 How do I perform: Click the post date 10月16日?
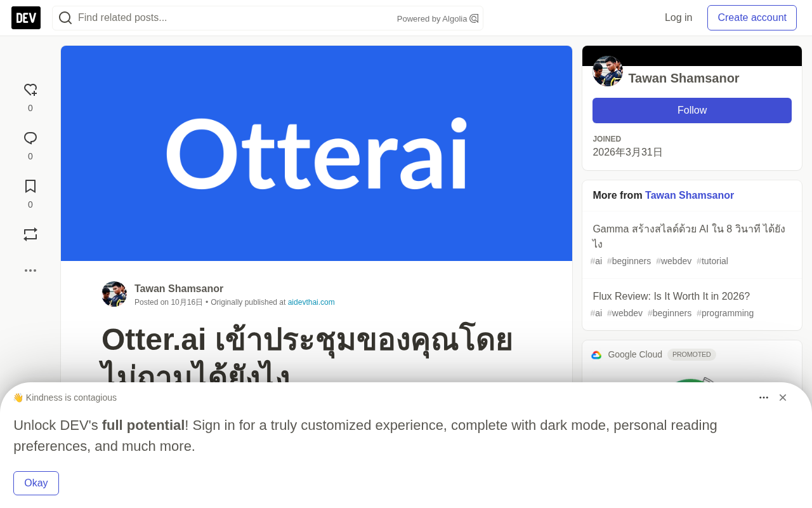point(187,302)
